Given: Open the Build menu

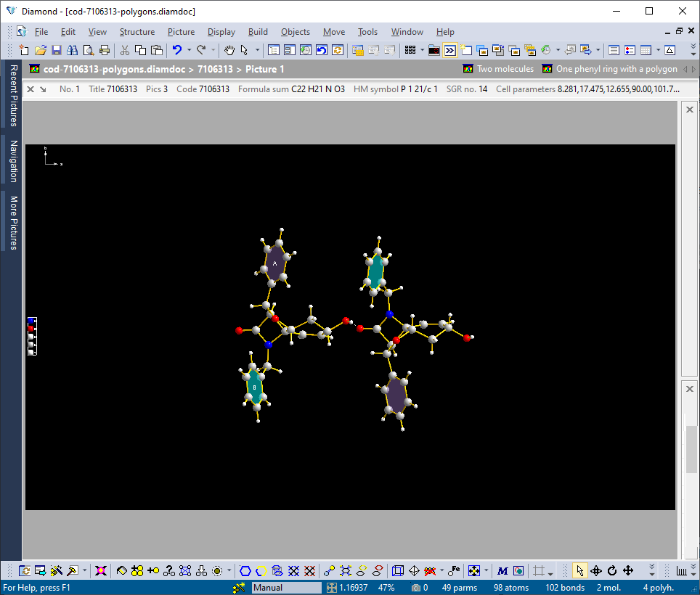Looking at the screenshot, I should coord(258,32).
